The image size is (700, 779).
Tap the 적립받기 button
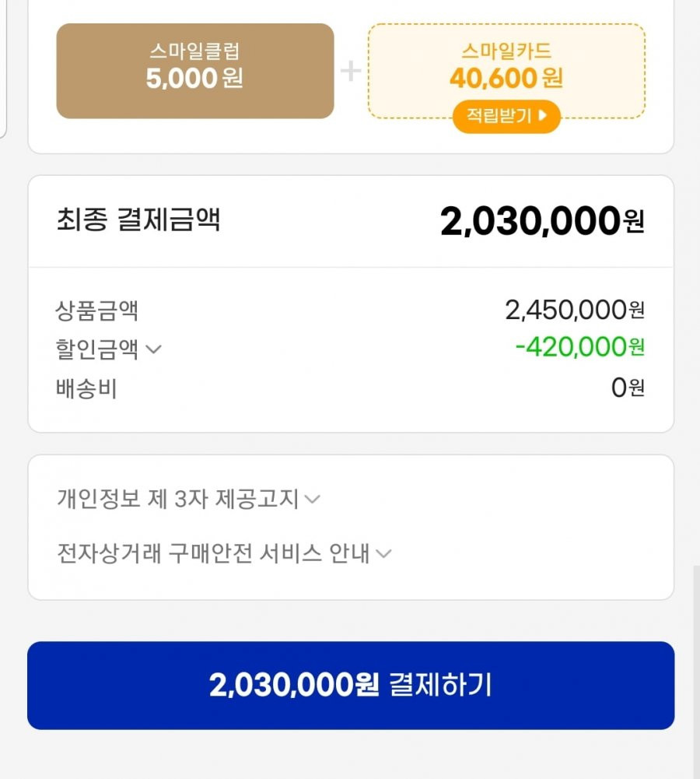tap(506, 116)
